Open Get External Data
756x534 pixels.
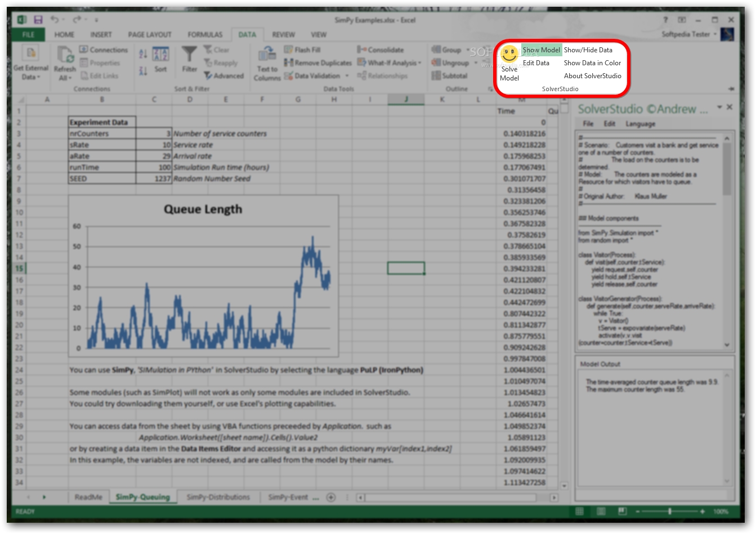(31, 63)
